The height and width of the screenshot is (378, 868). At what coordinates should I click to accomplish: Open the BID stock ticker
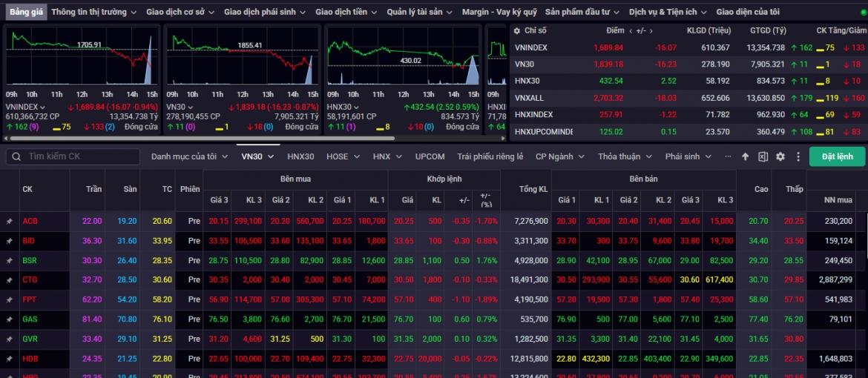[29, 242]
